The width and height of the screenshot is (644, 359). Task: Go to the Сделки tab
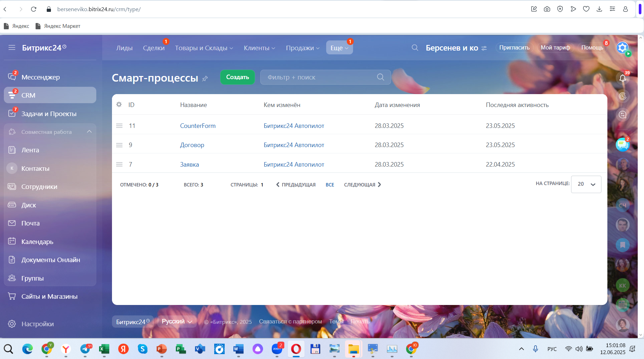click(x=153, y=48)
